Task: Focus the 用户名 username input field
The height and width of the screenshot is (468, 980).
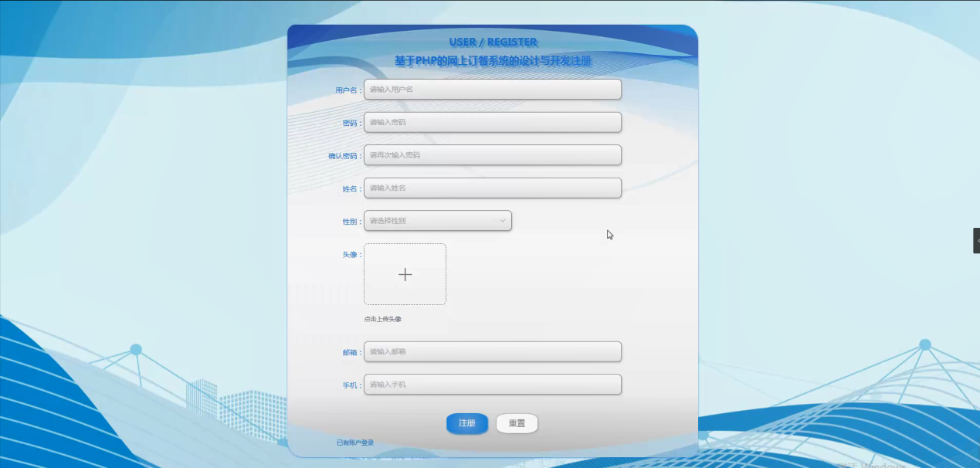Action: [x=492, y=89]
